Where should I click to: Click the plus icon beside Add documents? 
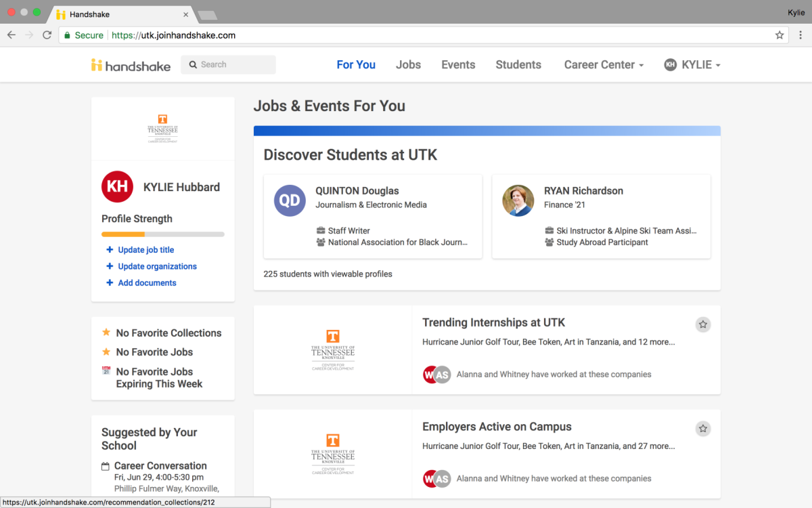pyautogui.click(x=110, y=282)
